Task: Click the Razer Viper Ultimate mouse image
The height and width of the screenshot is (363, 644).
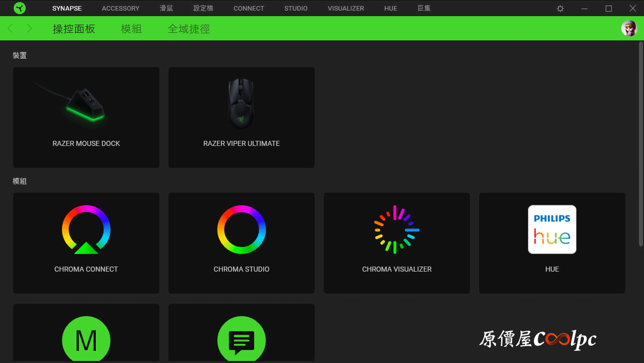Action: (x=242, y=103)
